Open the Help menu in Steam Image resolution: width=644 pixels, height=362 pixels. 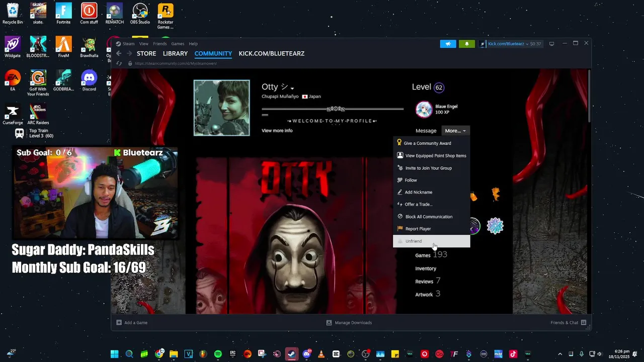(x=193, y=44)
